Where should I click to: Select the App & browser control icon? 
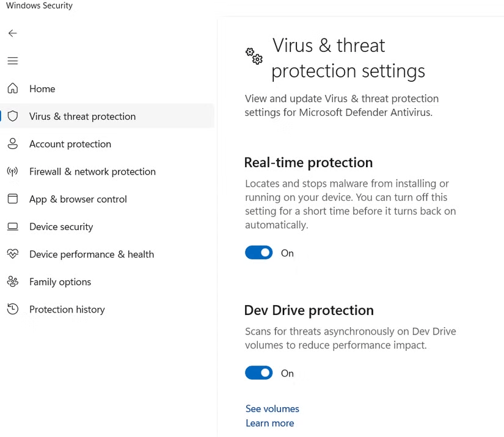12,199
